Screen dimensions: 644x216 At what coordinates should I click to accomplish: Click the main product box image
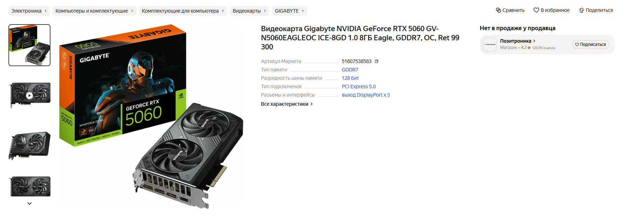151,117
